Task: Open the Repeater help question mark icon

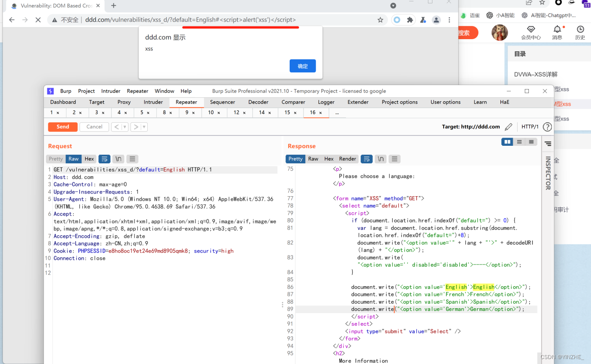Action: pyautogui.click(x=547, y=127)
